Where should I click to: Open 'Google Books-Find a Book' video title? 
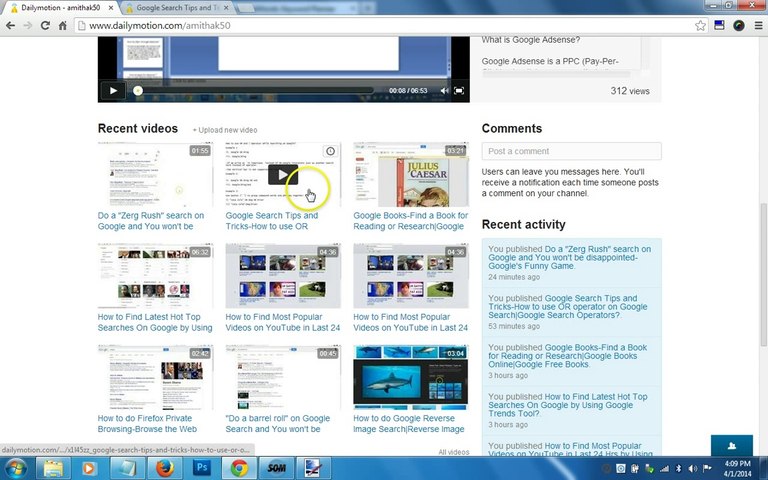click(410, 221)
